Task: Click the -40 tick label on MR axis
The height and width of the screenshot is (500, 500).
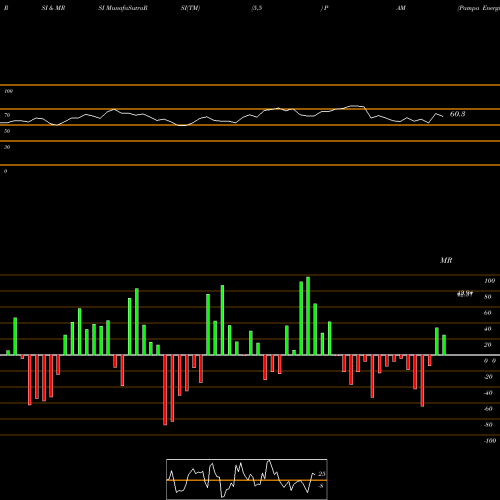Action: 488,393
